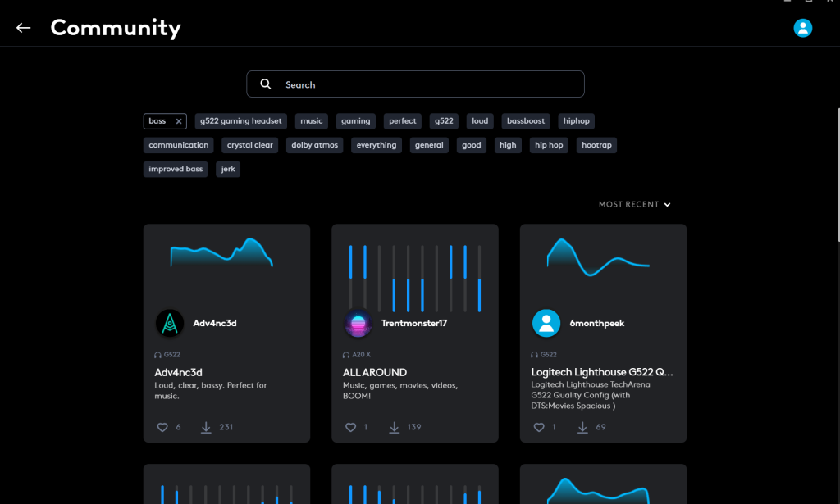This screenshot has height=504, width=840.
Task: Select the hiphop tag
Action: [x=576, y=121]
